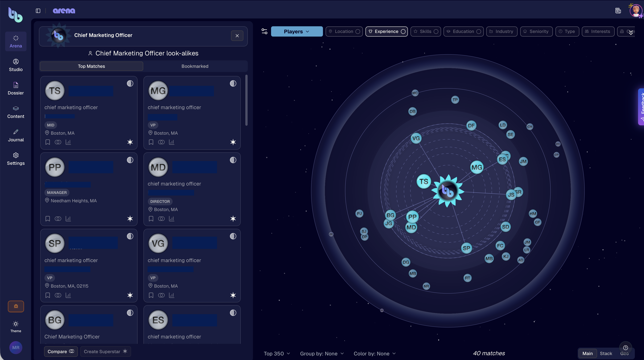Open the Color by: None dropdown

tap(374, 354)
